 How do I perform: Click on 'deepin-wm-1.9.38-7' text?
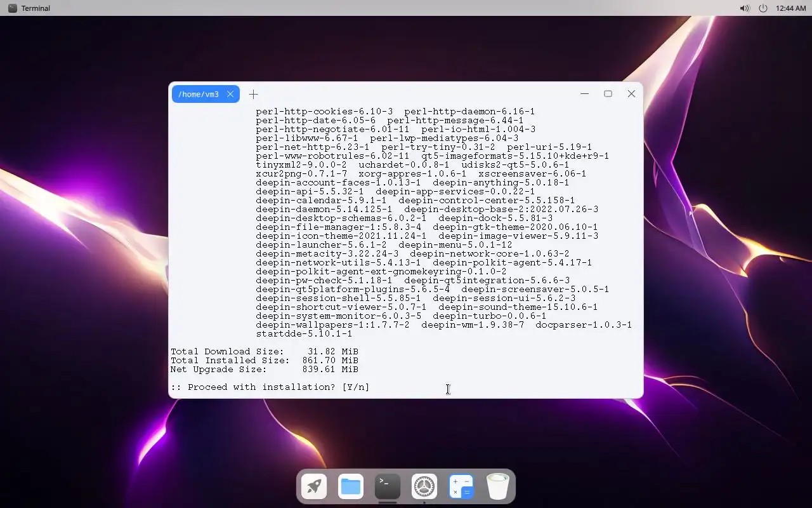pos(473,324)
